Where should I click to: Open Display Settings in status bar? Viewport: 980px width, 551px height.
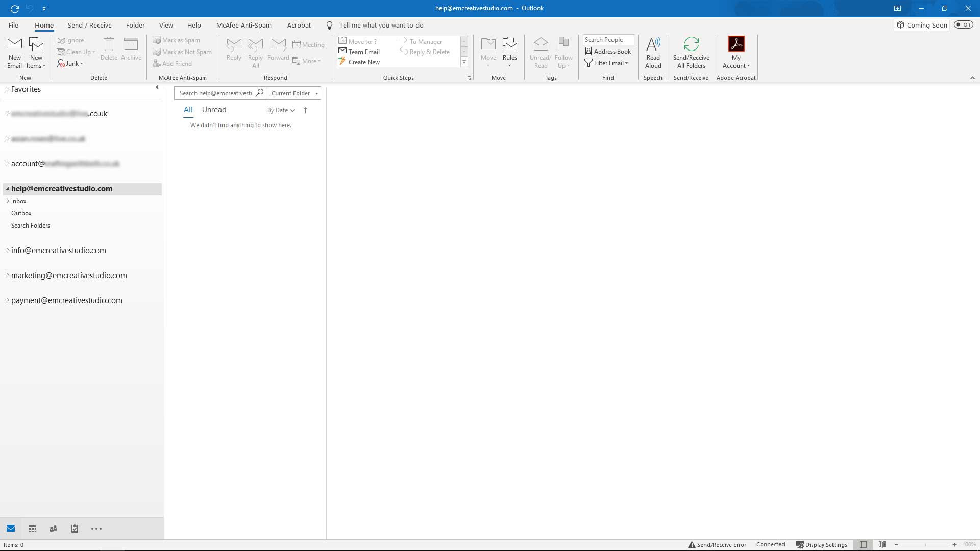pos(821,545)
